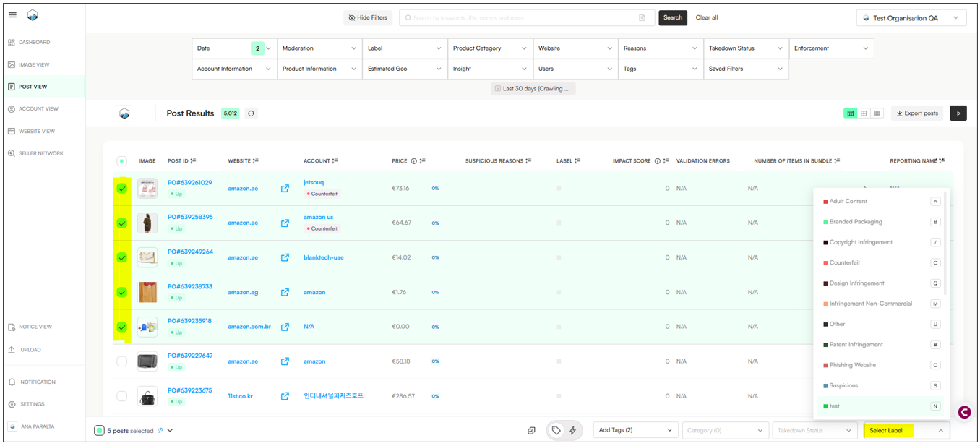Click the Impact Score info icon
Viewport: 980px width, 446px height.
(x=657, y=161)
